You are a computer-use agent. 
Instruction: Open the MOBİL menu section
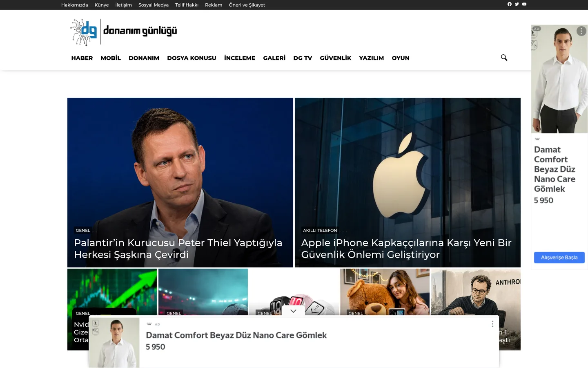click(x=111, y=58)
